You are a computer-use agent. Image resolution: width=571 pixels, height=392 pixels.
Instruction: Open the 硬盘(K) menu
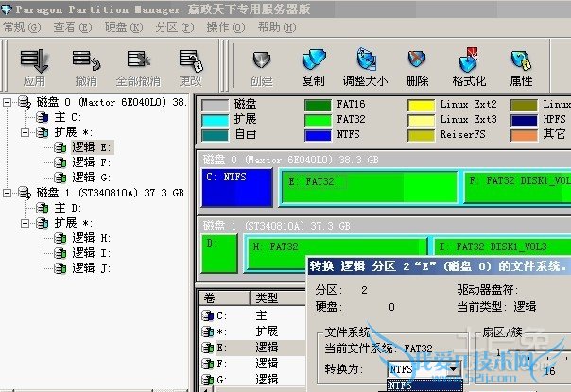[x=124, y=27]
